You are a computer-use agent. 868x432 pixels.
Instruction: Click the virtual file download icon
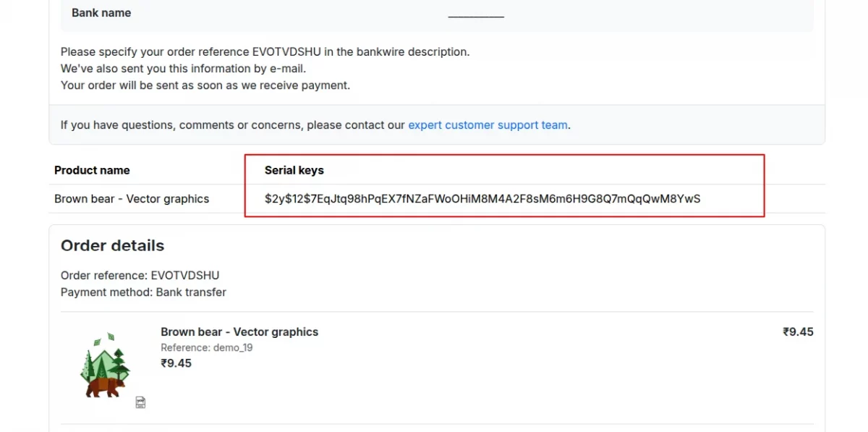click(141, 402)
